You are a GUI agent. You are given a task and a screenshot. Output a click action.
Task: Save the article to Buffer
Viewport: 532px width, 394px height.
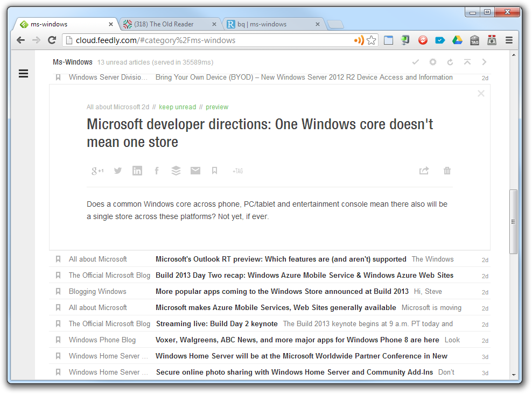coord(176,171)
